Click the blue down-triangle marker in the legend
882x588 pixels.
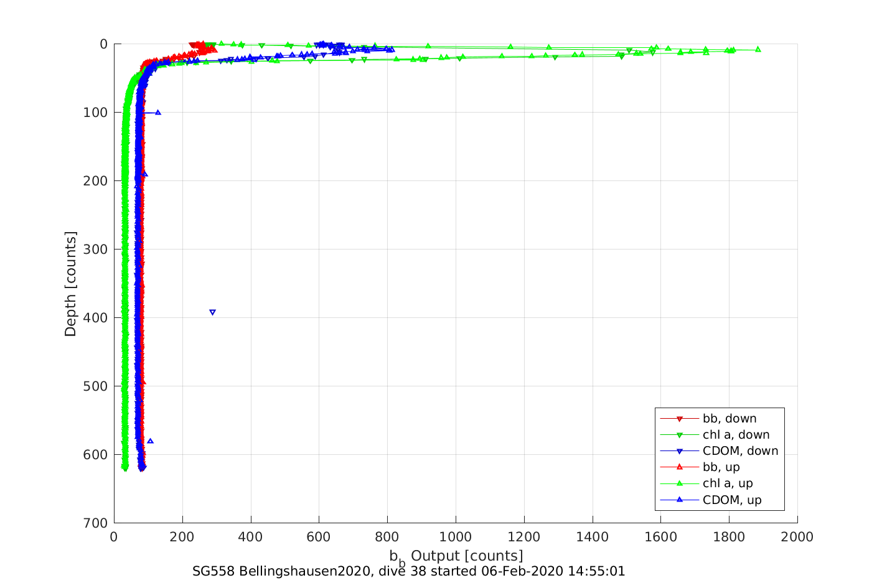click(x=680, y=451)
